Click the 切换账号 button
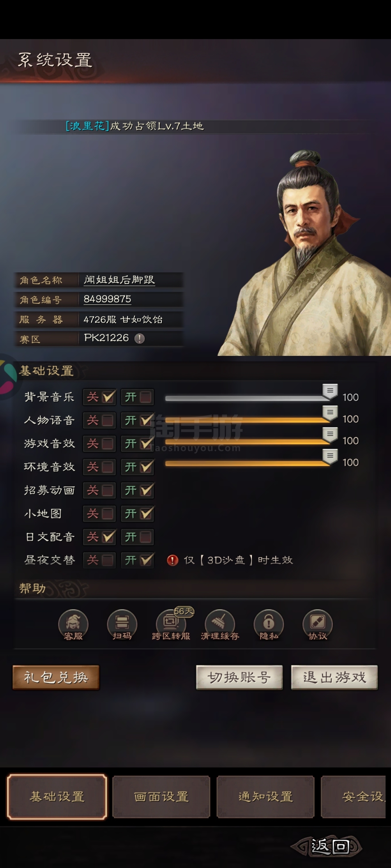391x868 pixels. (x=239, y=677)
